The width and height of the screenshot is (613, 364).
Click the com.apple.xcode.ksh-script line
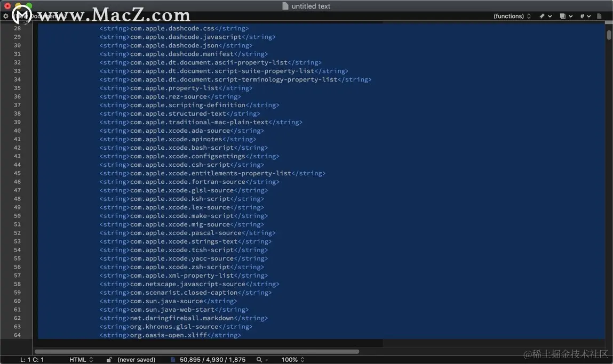(181, 199)
